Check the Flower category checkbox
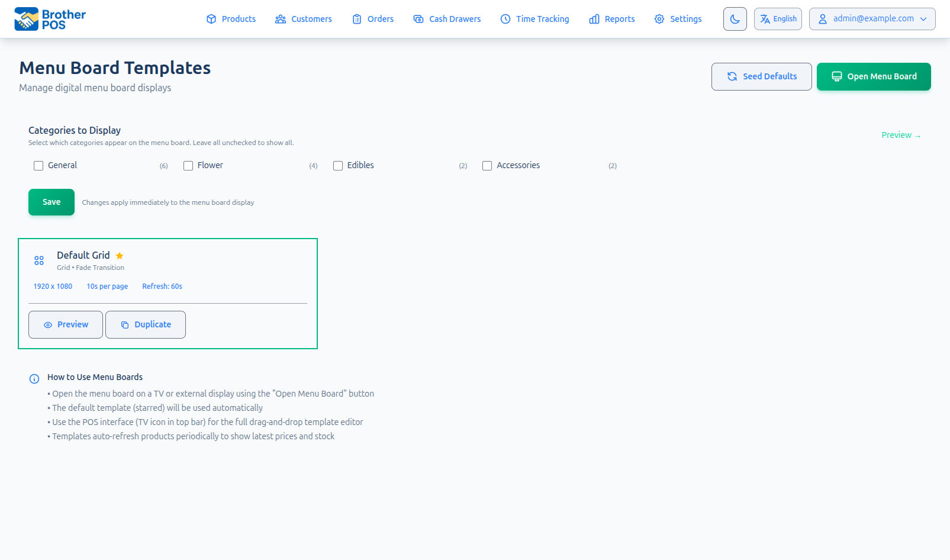 [x=188, y=166]
